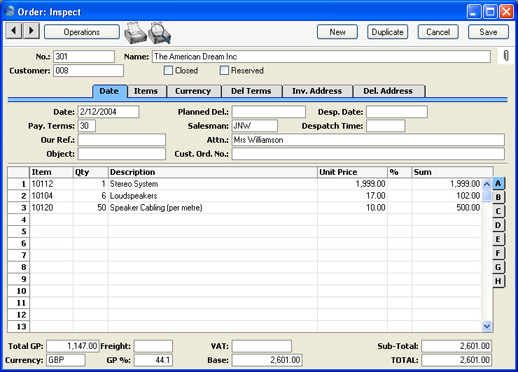Switch grid to flip A
This screenshot has height=372, width=518.
(x=498, y=183)
